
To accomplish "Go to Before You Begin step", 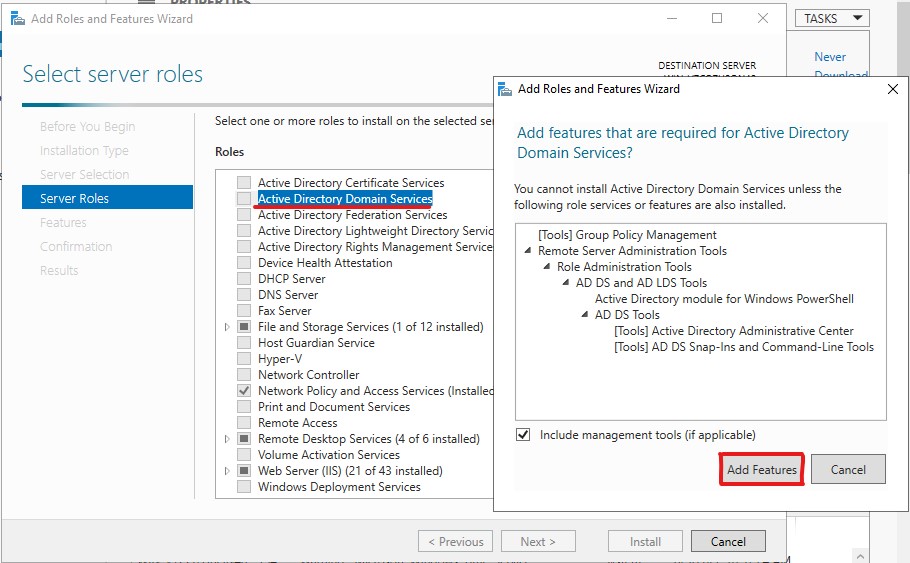I will click(87, 127).
